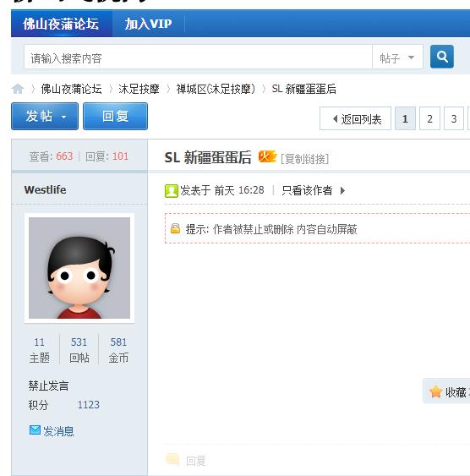Expand the arrow next to 只看该作者
Image resolution: width=470 pixels, height=476 pixels.
tap(342, 190)
